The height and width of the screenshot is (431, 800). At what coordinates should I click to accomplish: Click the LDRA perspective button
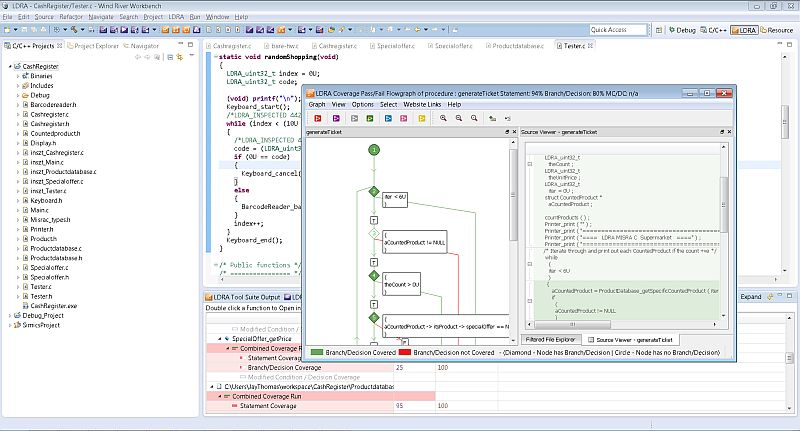click(x=744, y=30)
